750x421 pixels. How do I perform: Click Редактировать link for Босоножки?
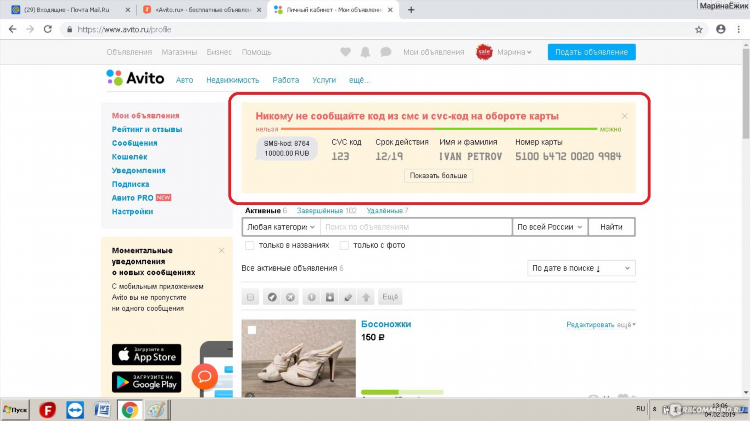click(x=590, y=325)
